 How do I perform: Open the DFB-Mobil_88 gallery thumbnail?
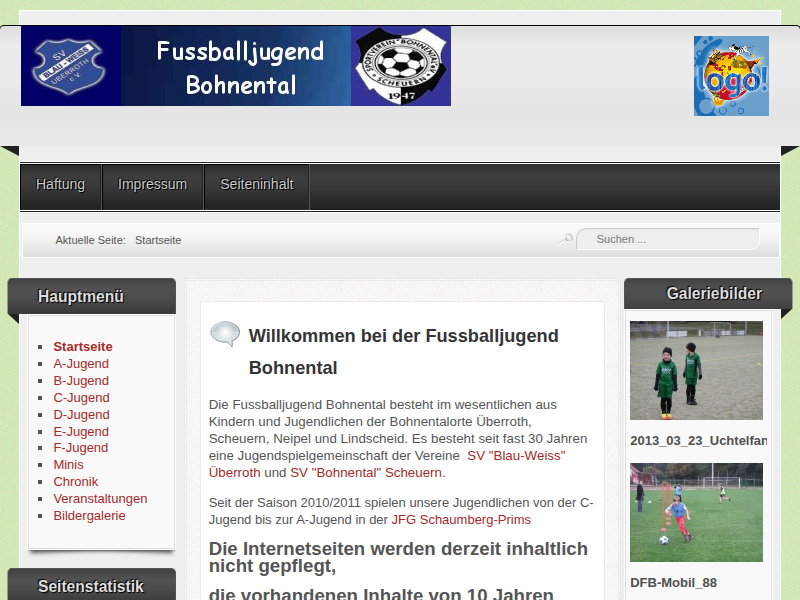(x=696, y=512)
